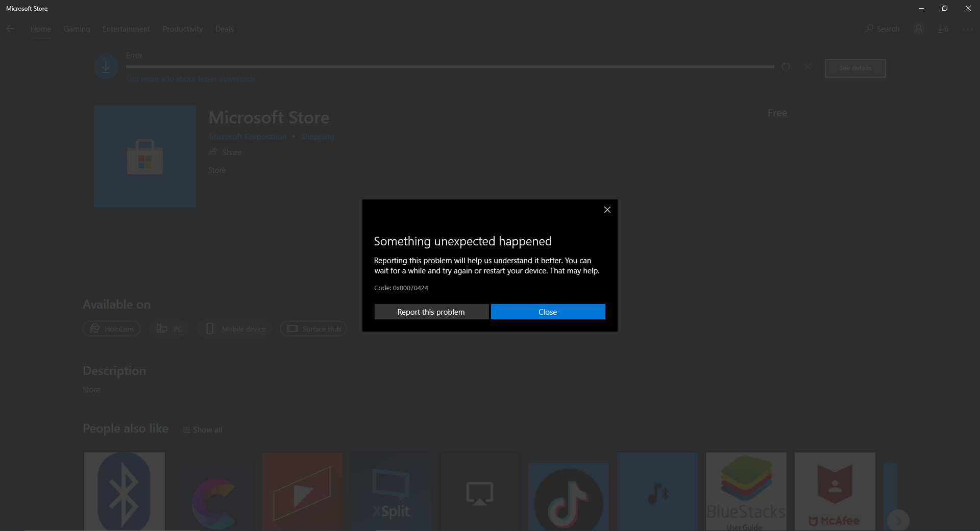Click the Error status label above progress bar
Screen dimensions: 980x531
[134, 56]
